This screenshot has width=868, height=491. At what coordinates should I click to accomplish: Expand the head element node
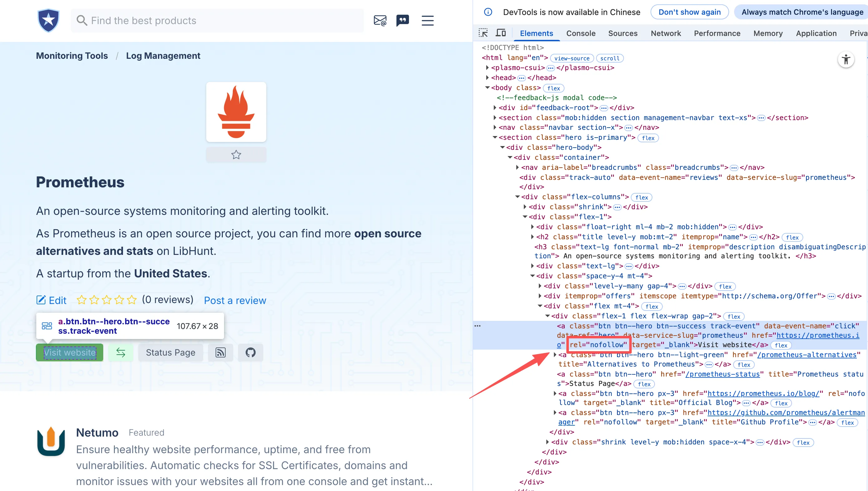coord(487,78)
